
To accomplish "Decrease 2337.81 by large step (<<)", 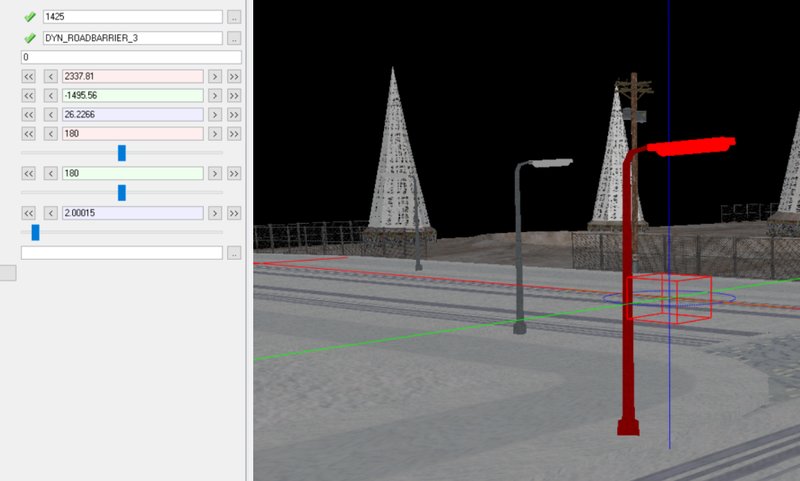I will pos(29,77).
